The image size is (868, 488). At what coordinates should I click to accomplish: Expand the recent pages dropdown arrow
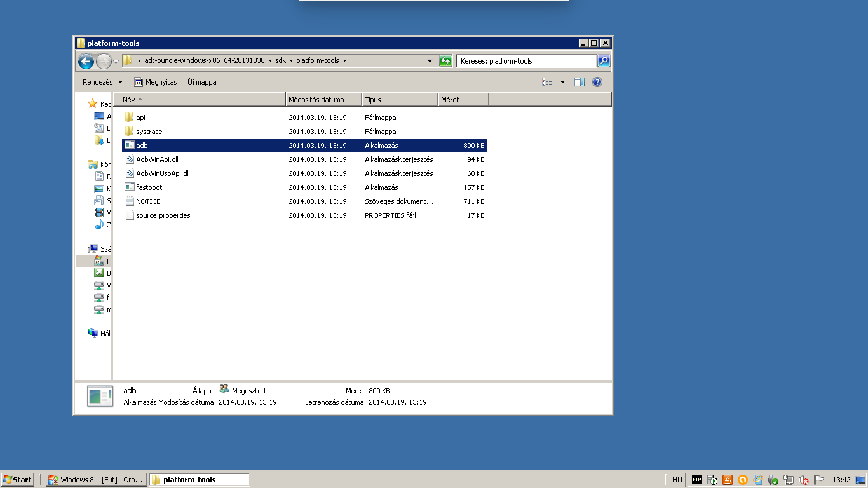pos(116,61)
